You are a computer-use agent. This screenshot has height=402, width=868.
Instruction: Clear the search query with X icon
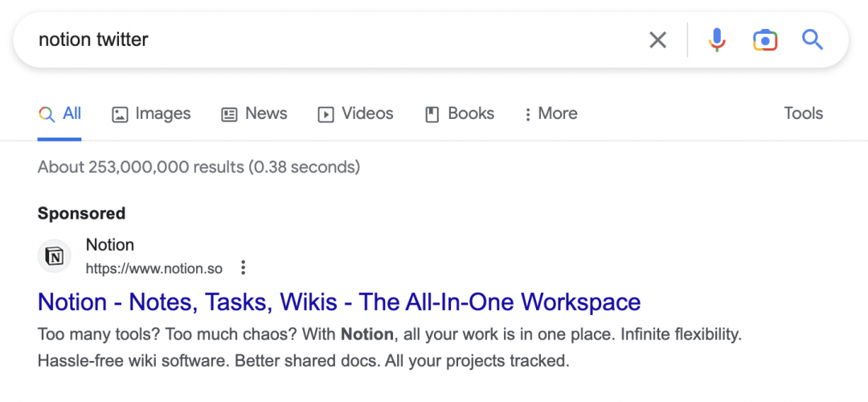point(657,39)
